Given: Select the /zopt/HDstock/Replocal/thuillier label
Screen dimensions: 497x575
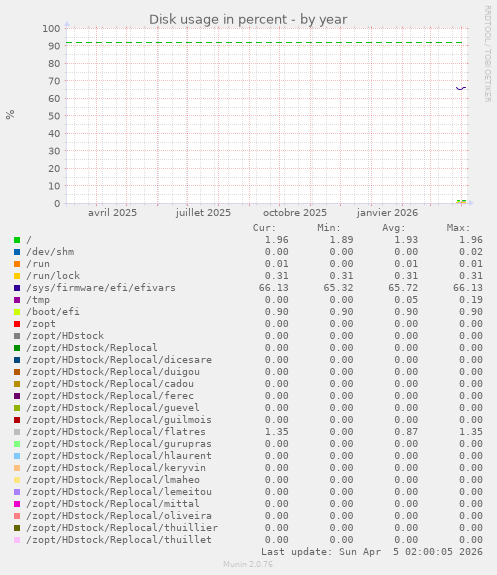Looking at the screenshot, I should tap(122, 528).
